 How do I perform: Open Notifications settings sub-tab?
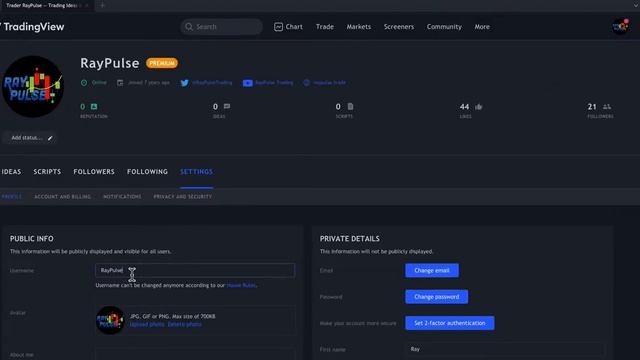pyautogui.click(x=122, y=197)
